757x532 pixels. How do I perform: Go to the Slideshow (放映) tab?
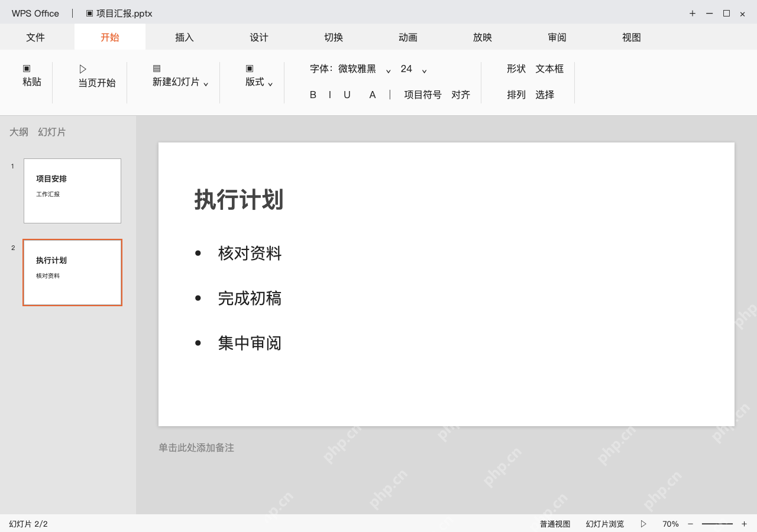click(x=483, y=37)
